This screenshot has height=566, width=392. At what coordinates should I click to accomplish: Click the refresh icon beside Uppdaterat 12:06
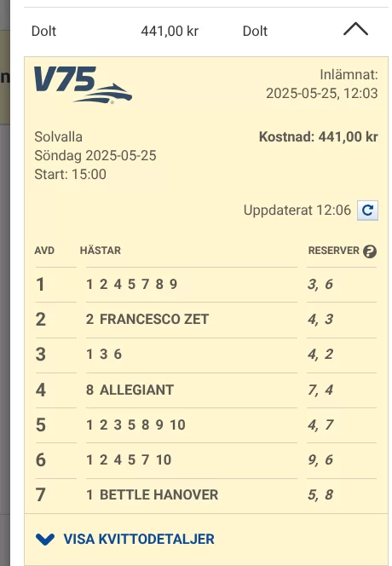(367, 210)
